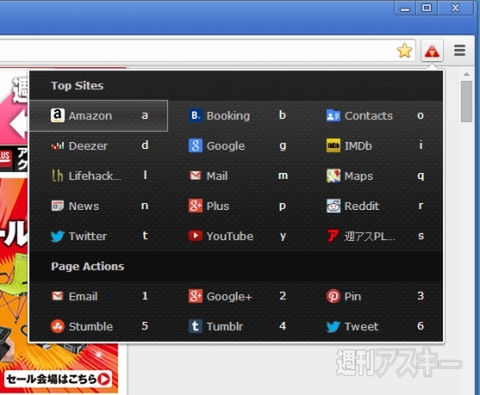
Task: Open the Chrome hamburger menu
Action: (460, 51)
